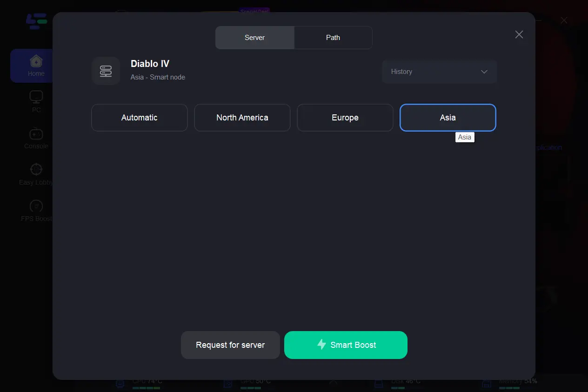Switch to the Server tab
Viewport: 588px width, 392px height.
(254, 38)
